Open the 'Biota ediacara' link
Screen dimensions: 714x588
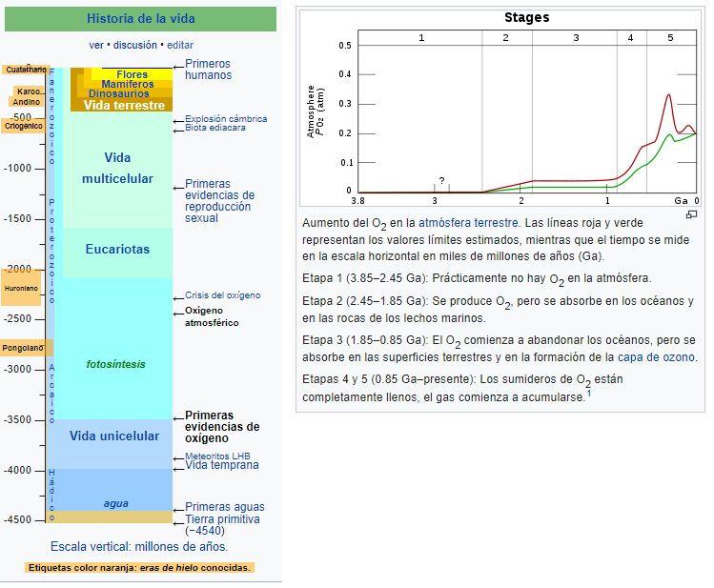tap(214, 128)
